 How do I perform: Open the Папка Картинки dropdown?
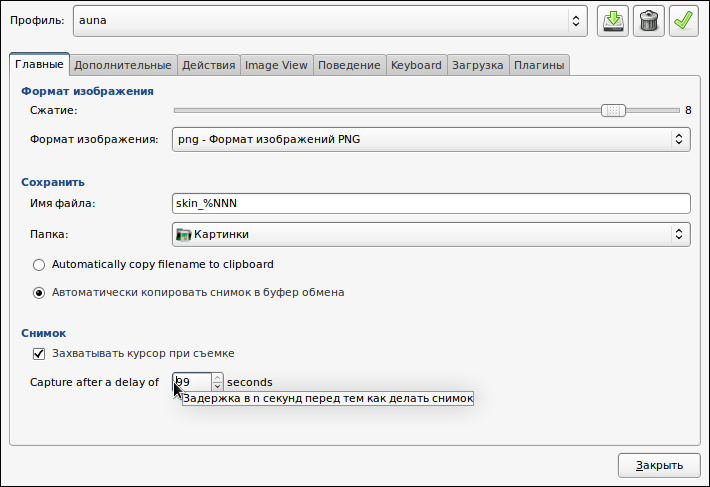click(431, 234)
